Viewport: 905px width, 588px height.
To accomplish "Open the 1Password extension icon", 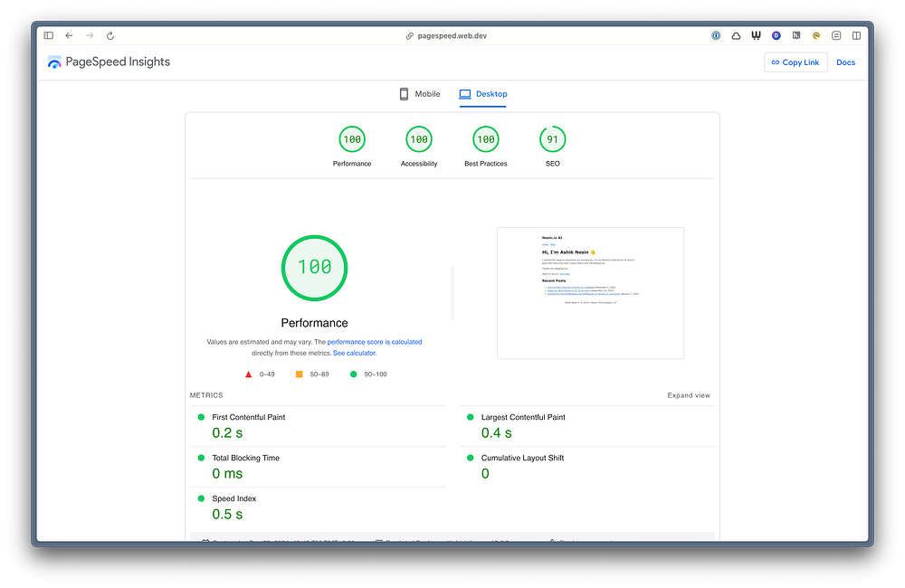I will 716,36.
